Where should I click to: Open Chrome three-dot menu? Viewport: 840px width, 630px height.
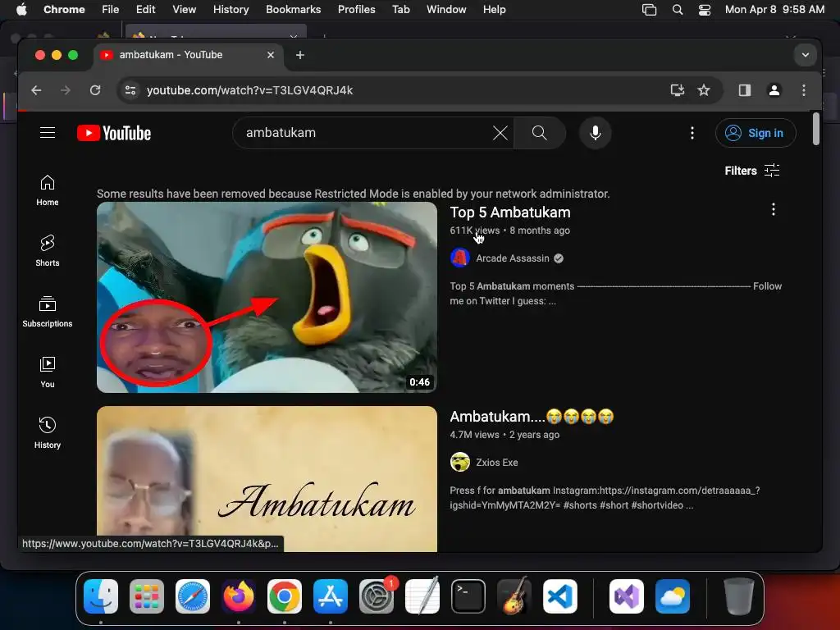tap(804, 90)
